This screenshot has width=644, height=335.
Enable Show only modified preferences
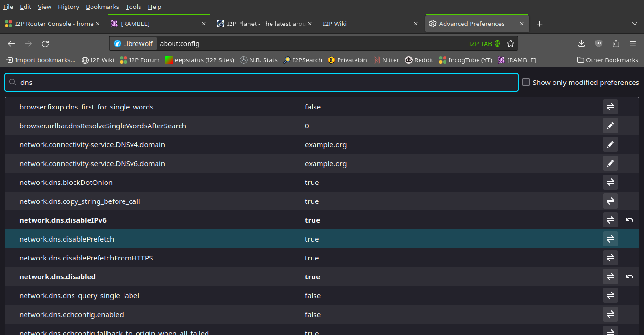point(526,82)
